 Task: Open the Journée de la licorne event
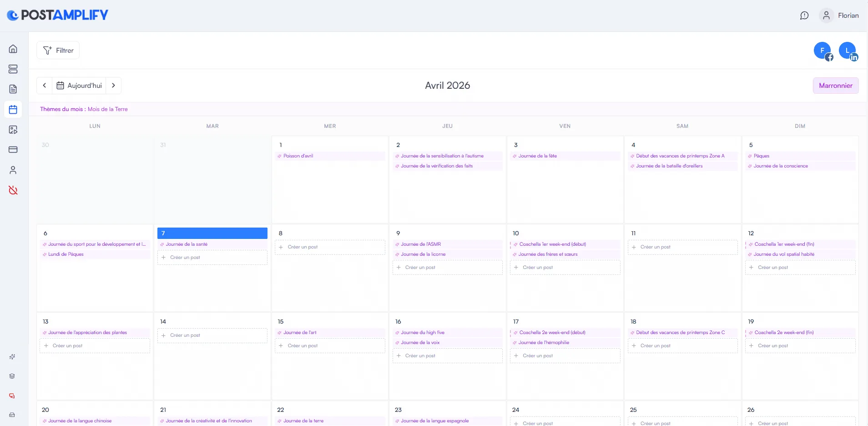[x=448, y=254]
